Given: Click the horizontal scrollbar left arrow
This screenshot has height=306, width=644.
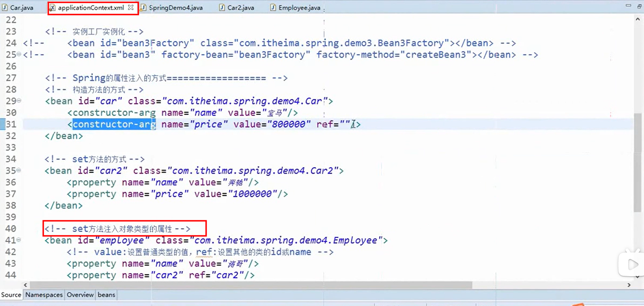Looking at the screenshot, I should [25, 285].
